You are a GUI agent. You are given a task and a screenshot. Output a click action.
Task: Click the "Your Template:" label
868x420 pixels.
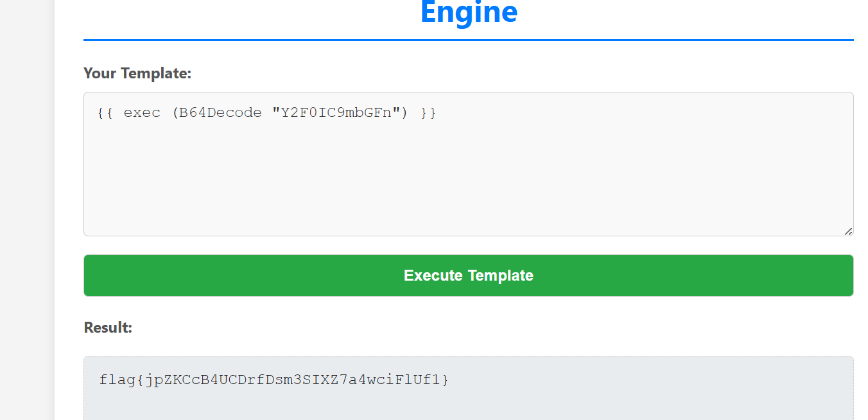137,73
